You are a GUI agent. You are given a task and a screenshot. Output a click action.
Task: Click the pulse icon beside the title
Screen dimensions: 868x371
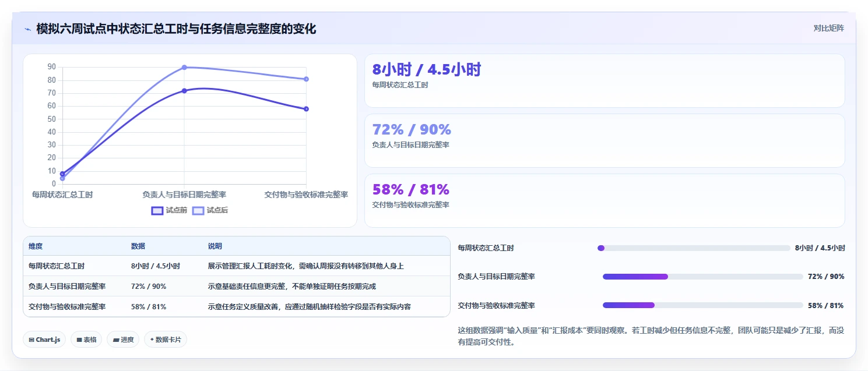28,29
